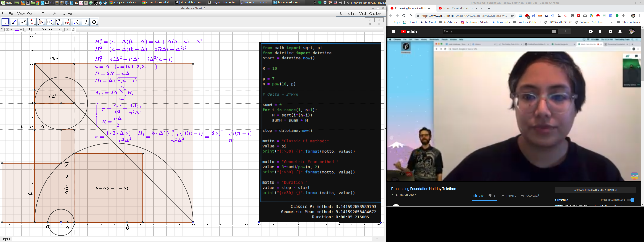Select the Circle with Center tool
The image size is (644, 242).
coord(50,22)
